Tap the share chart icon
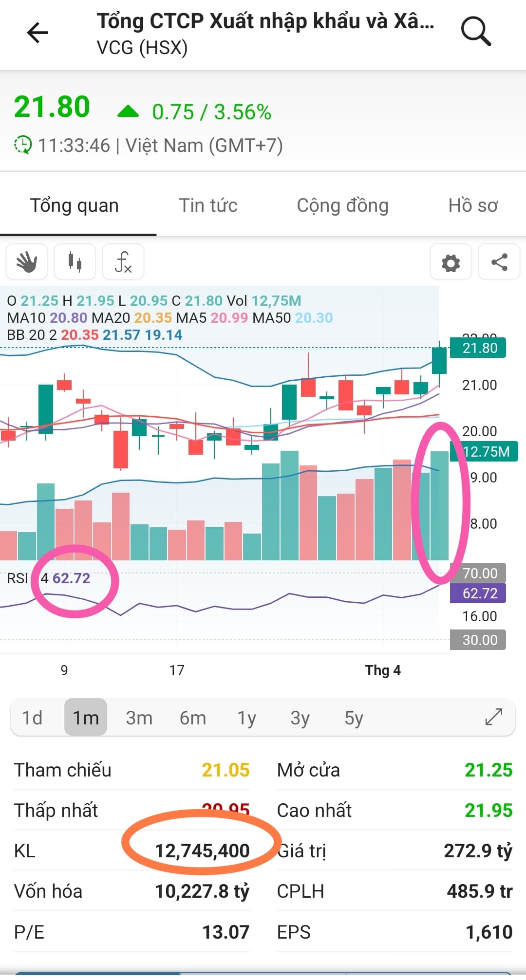This screenshot has height=980, width=526. 499,262
